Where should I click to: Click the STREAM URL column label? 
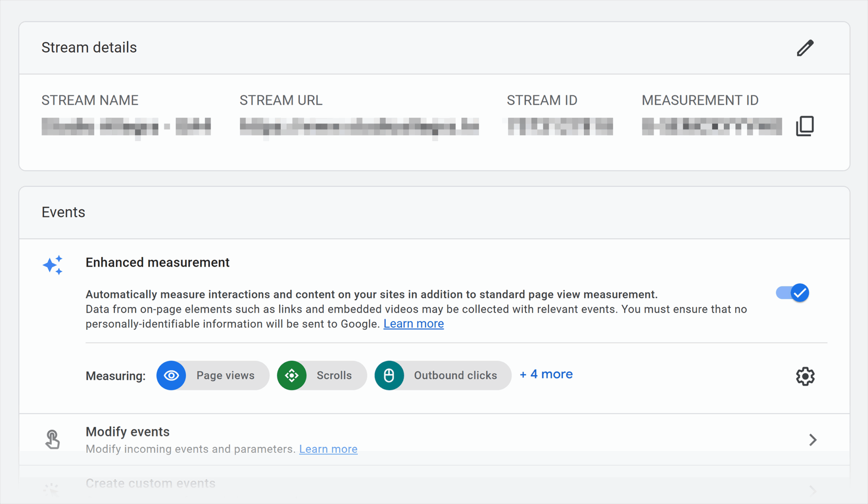281,100
